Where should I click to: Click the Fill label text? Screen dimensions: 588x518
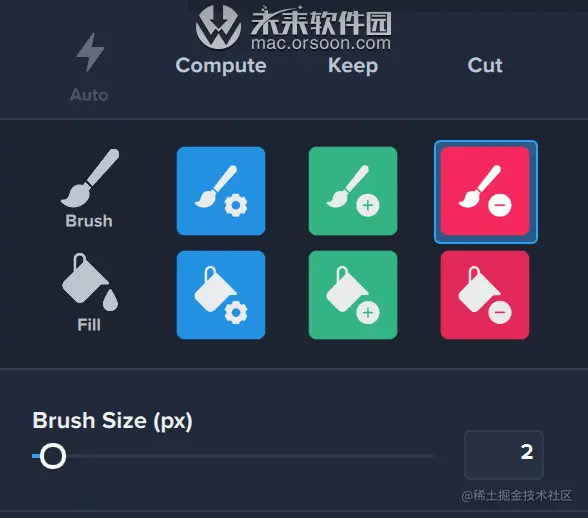[89, 325]
